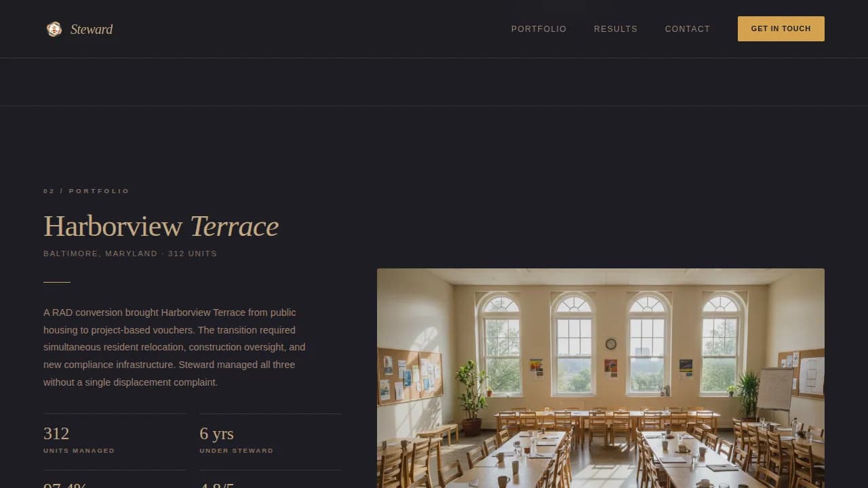The image size is (868, 488).
Task: Go to the Portfolio nav item
Action: point(538,29)
